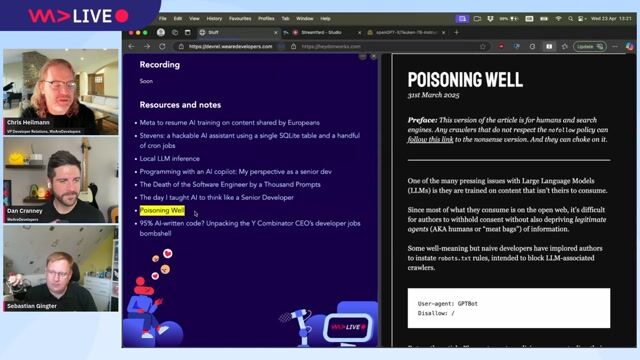Open the Window menu
Image resolution: width=640 pixels, height=360 pixels.
(x=304, y=19)
